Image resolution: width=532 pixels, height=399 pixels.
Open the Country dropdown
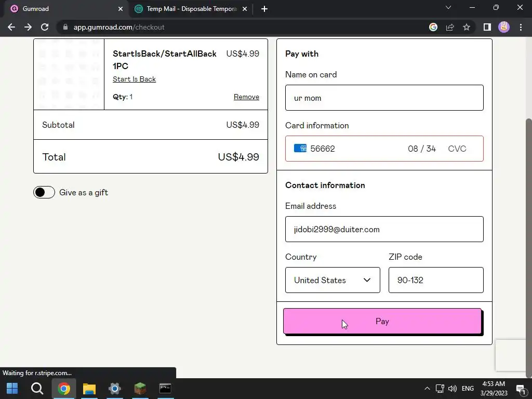pos(332,280)
